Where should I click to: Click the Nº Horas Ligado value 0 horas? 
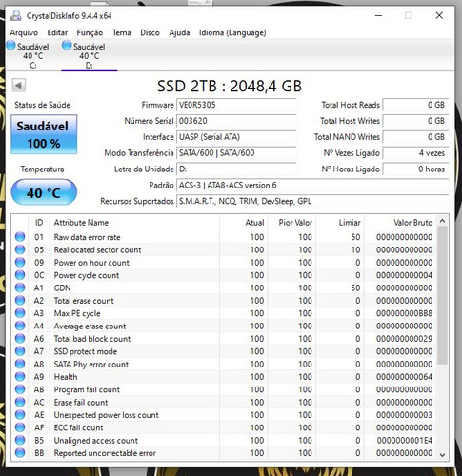click(415, 169)
